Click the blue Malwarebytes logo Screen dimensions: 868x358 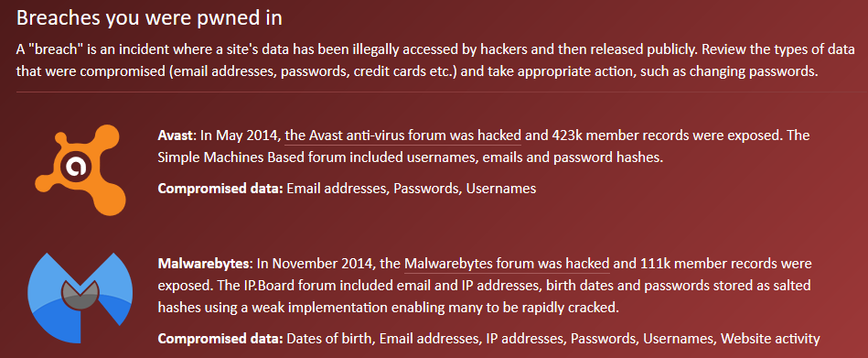pos(78,297)
